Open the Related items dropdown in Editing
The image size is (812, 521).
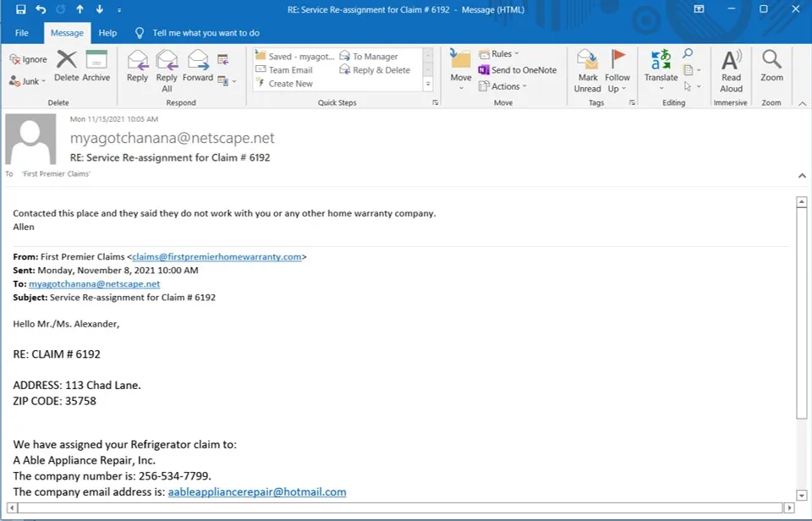coord(691,70)
